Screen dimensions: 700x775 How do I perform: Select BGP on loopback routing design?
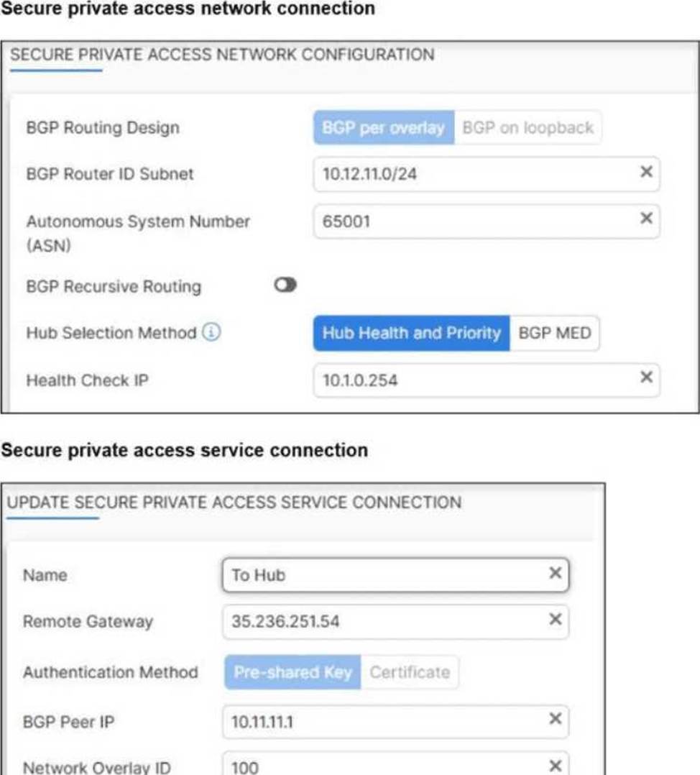pyautogui.click(x=528, y=128)
